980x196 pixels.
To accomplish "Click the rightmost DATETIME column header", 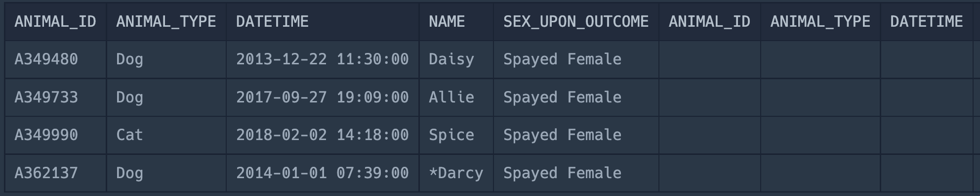I will click(926, 22).
